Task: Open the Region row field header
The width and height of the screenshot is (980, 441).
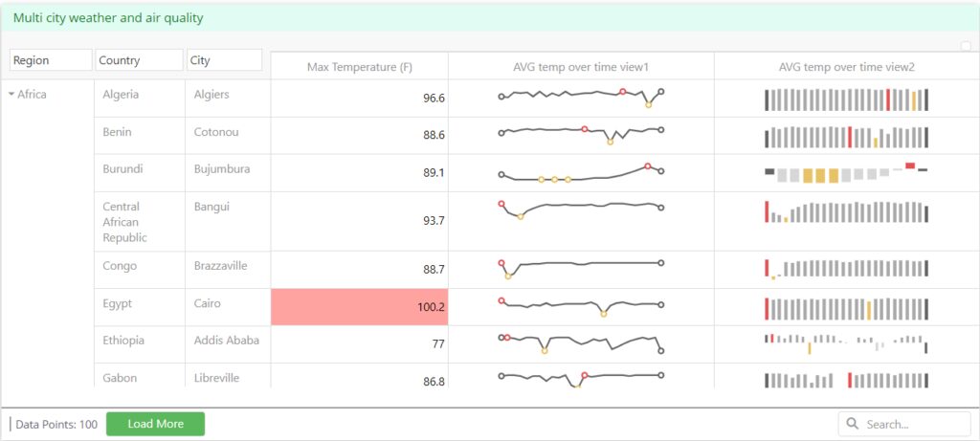Action: 51,60
